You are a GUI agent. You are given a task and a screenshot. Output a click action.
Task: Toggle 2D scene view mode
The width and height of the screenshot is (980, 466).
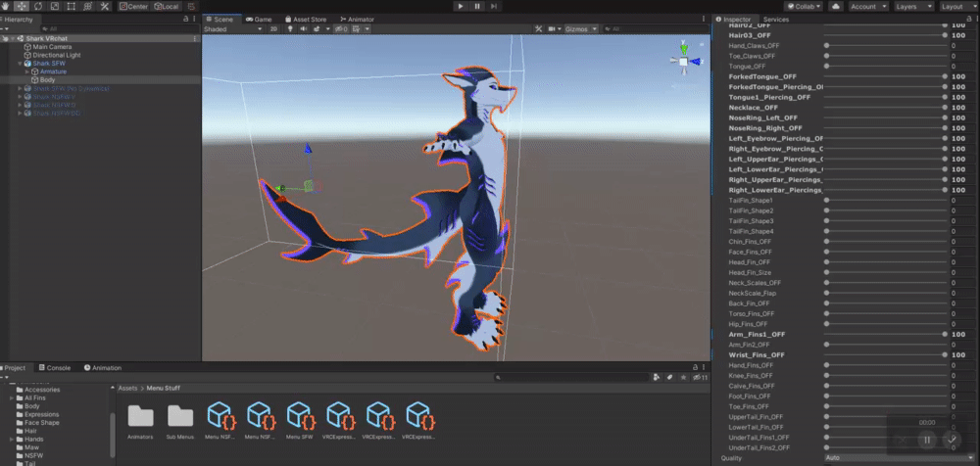(273, 28)
